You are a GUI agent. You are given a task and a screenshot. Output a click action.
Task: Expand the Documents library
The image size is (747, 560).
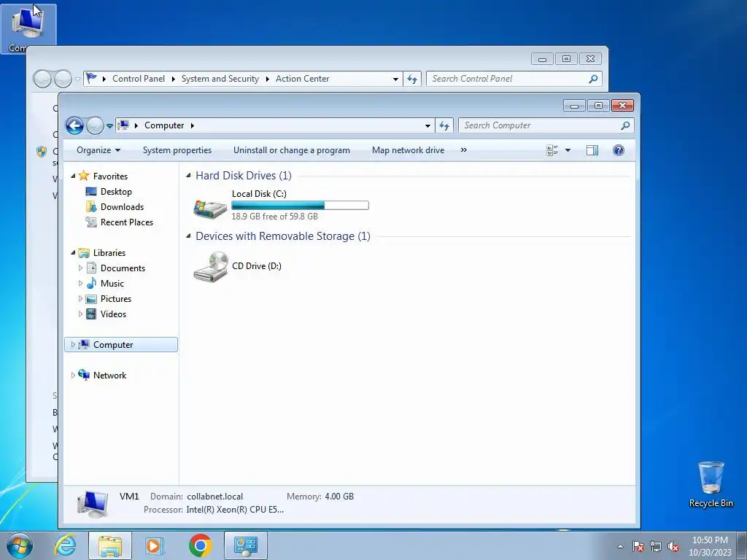coord(80,268)
